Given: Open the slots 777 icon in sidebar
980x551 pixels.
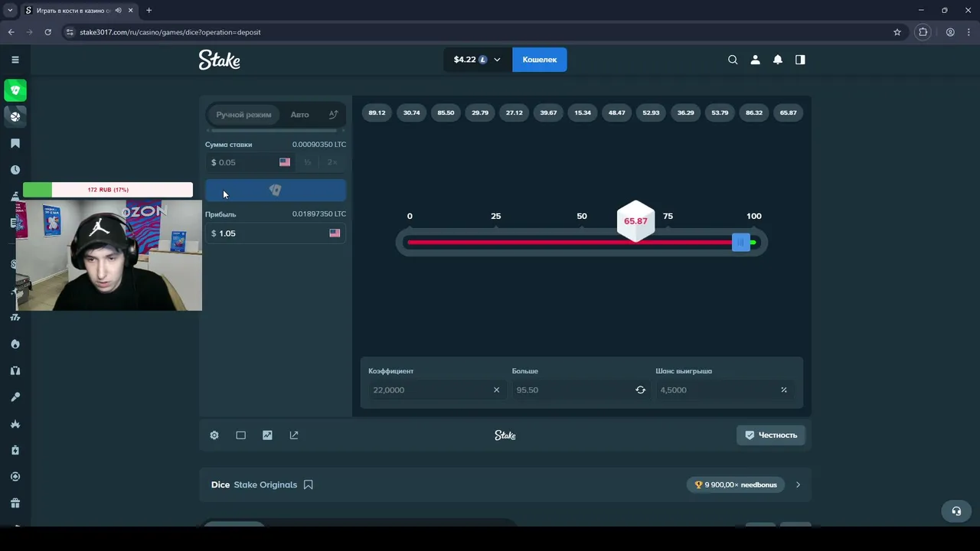Looking at the screenshot, I should 15,317.
